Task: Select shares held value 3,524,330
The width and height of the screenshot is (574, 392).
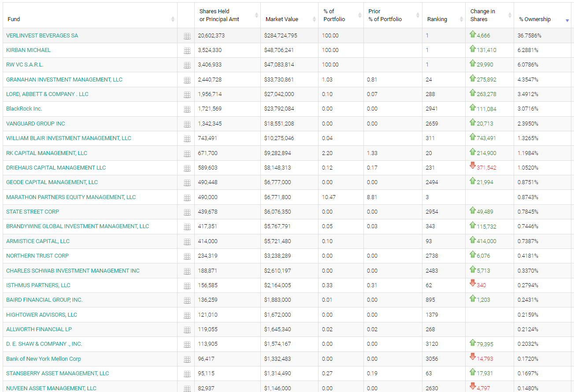Action: click(210, 50)
